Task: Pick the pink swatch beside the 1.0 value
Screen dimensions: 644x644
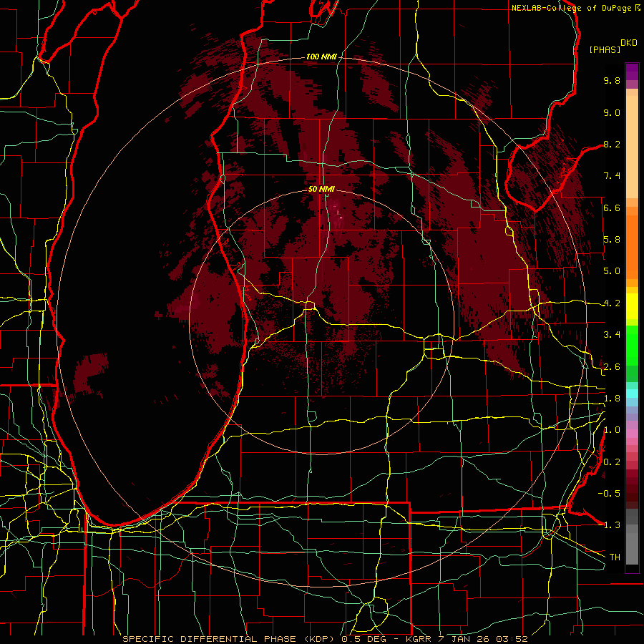Action: click(632, 434)
